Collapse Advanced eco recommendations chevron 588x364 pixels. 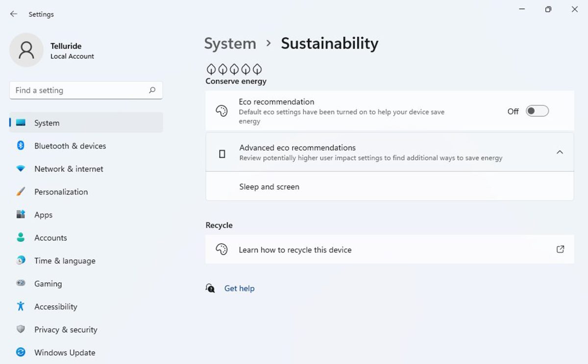560,152
